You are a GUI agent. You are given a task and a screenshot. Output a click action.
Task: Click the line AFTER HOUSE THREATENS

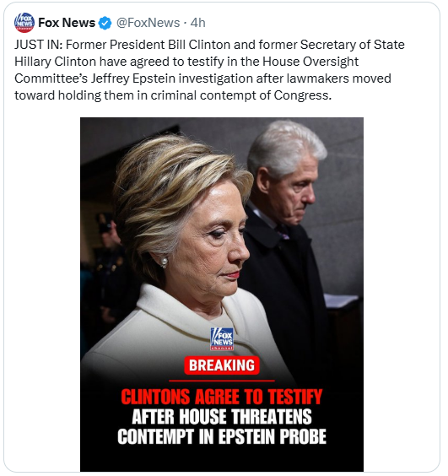[222, 417]
